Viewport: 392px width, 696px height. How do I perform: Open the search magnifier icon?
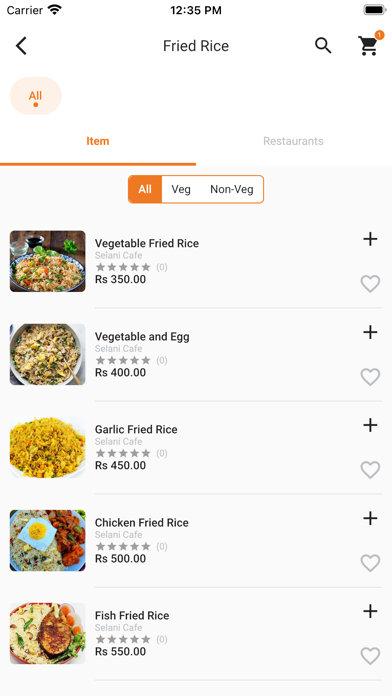tap(323, 46)
